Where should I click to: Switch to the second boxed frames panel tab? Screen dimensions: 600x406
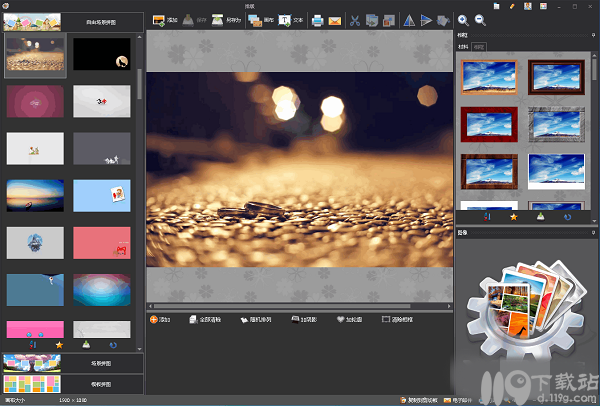click(x=479, y=47)
